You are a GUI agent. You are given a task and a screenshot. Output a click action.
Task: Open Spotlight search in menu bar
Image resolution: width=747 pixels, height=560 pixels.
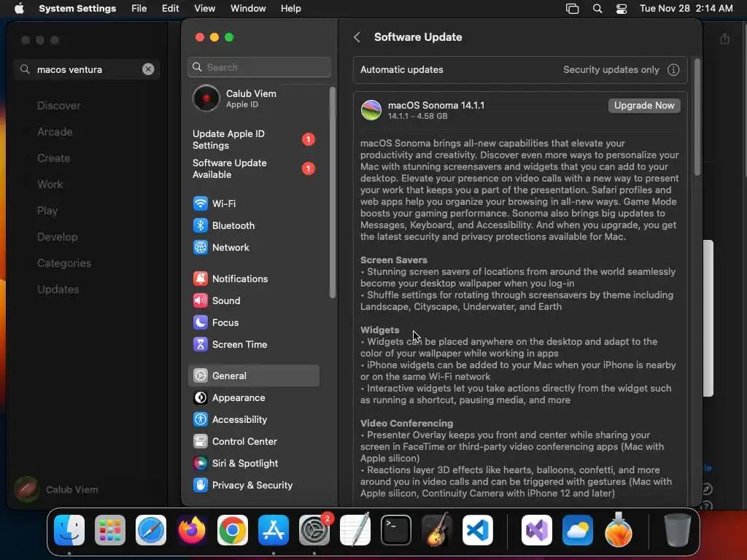pyautogui.click(x=597, y=9)
